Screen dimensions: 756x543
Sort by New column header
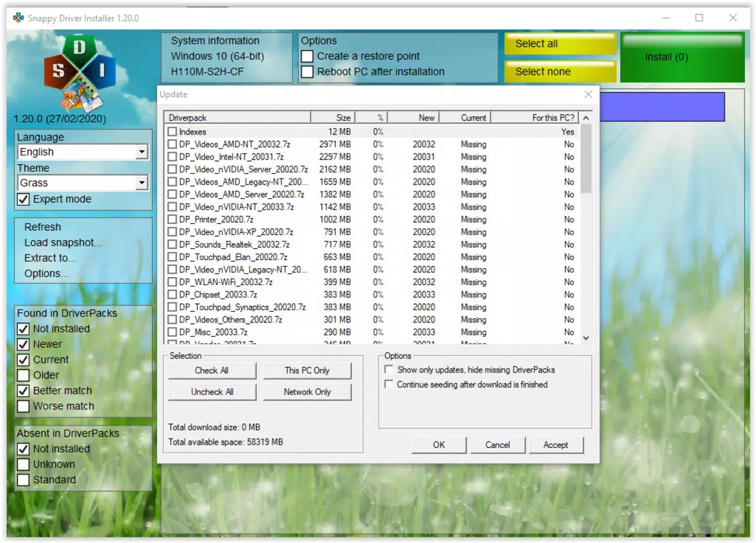(x=414, y=117)
